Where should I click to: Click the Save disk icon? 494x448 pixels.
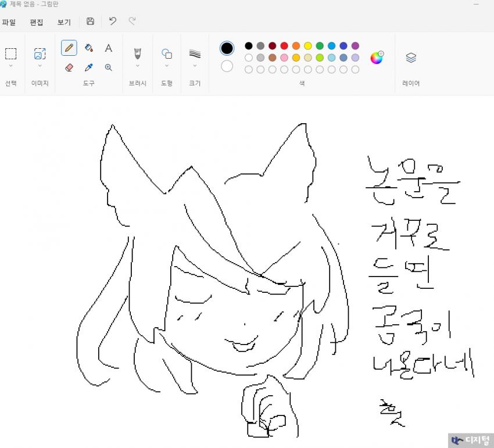point(91,21)
